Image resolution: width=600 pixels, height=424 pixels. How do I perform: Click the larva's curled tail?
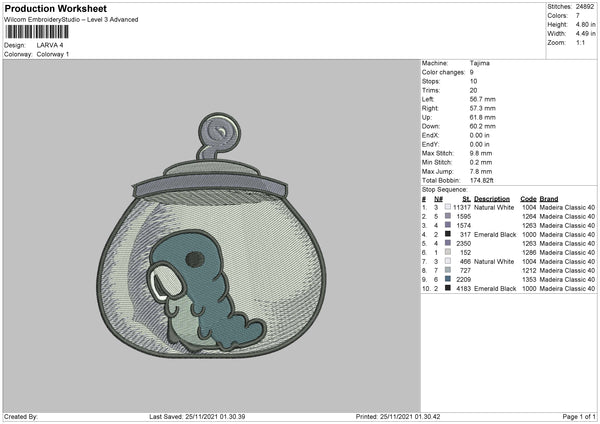pos(253,327)
